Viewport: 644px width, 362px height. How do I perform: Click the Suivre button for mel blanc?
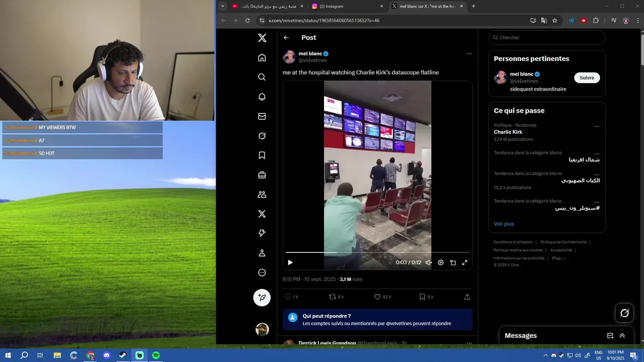pos(587,78)
